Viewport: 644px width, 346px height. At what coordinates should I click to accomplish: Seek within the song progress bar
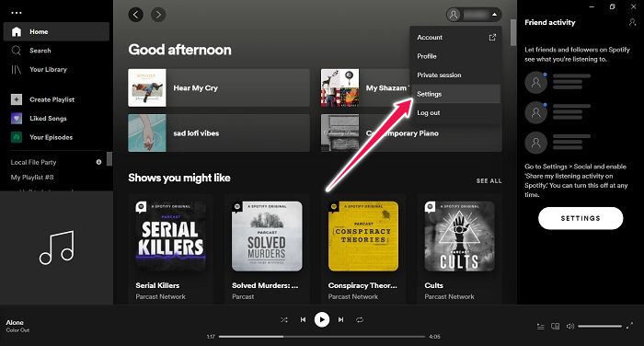point(322,337)
